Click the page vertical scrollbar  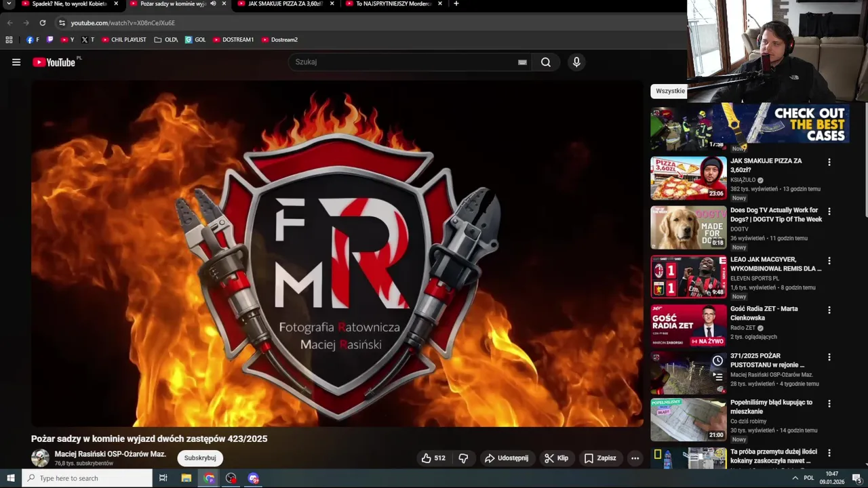pos(865,159)
